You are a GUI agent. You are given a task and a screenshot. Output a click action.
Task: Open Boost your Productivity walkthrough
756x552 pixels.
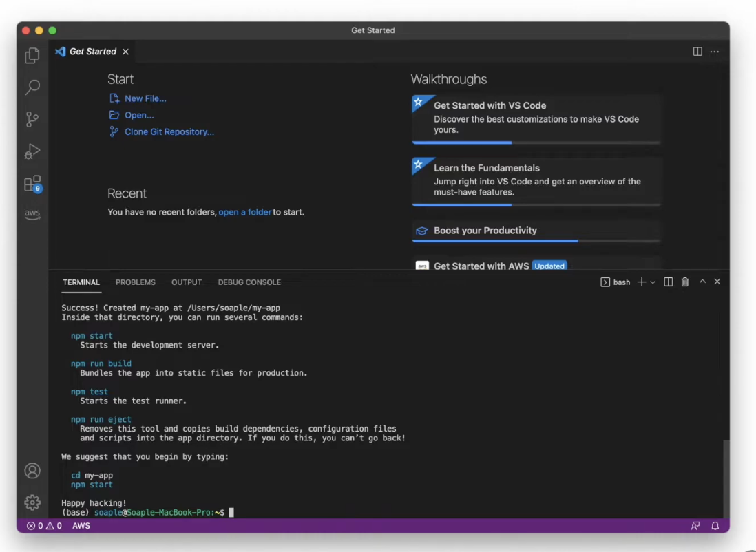point(536,231)
